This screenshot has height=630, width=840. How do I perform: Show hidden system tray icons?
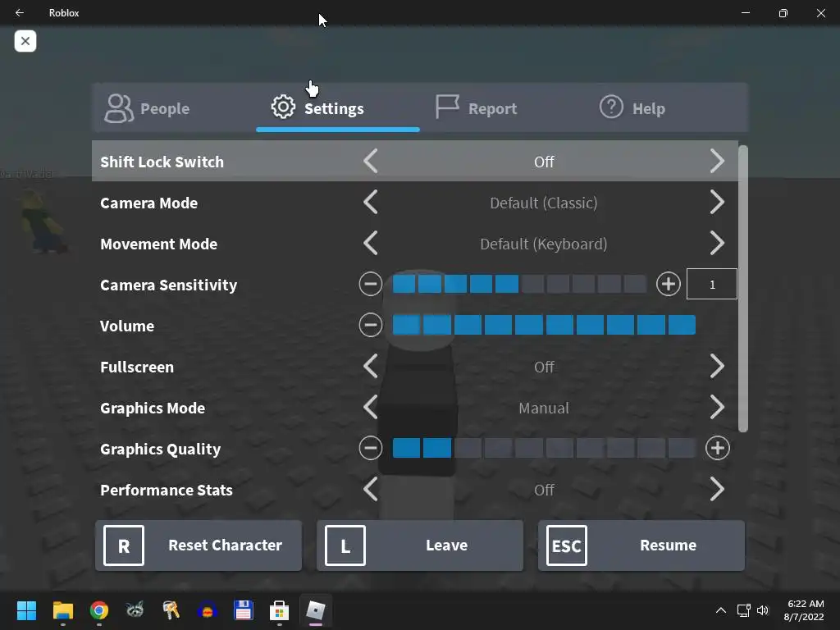pos(721,610)
